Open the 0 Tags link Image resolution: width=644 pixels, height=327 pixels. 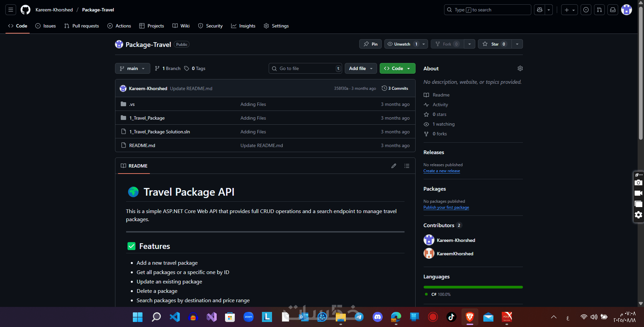tap(195, 68)
